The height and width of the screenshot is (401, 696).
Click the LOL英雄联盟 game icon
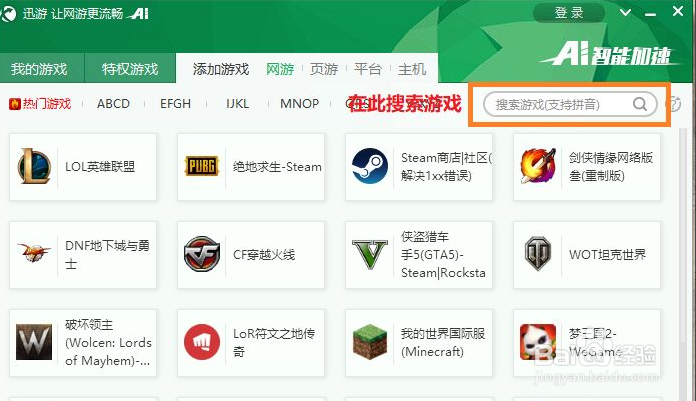coord(34,167)
